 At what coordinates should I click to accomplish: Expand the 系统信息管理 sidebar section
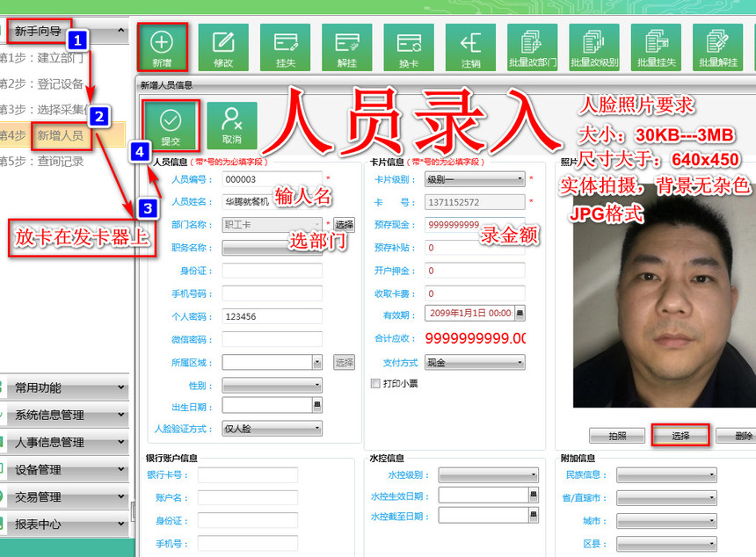tap(64, 415)
